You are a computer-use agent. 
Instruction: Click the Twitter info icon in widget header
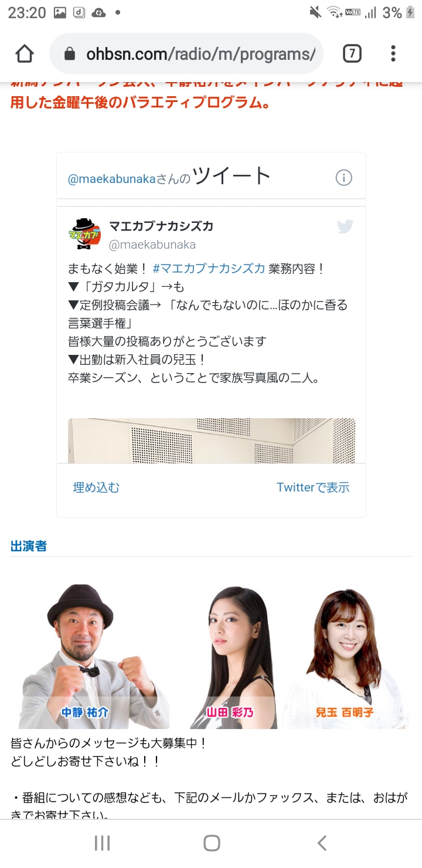(x=344, y=178)
